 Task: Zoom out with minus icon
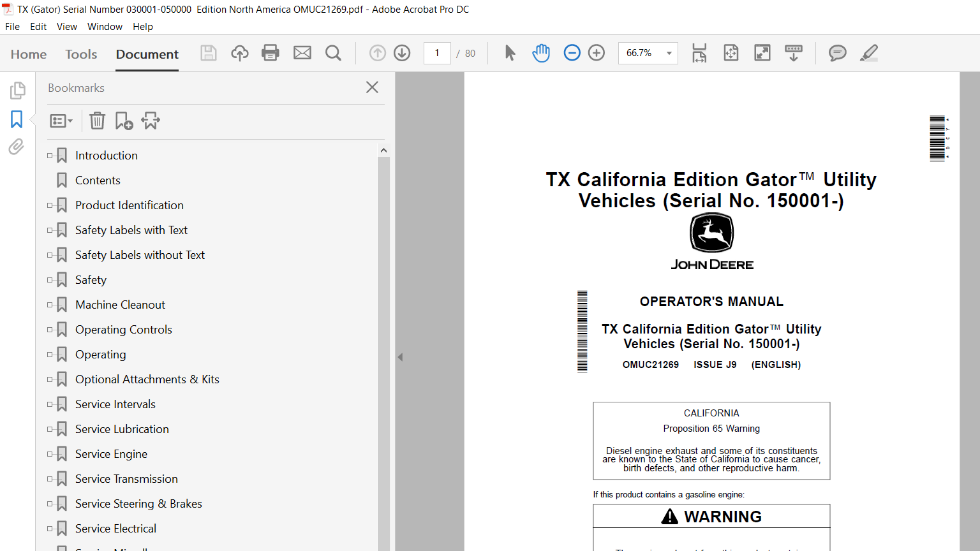pos(572,53)
